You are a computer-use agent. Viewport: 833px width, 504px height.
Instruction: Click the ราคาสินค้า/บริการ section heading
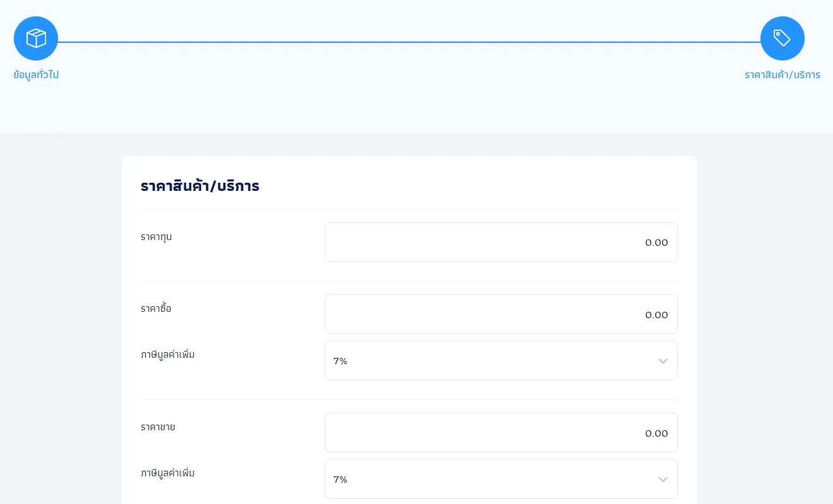coord(200,186)
